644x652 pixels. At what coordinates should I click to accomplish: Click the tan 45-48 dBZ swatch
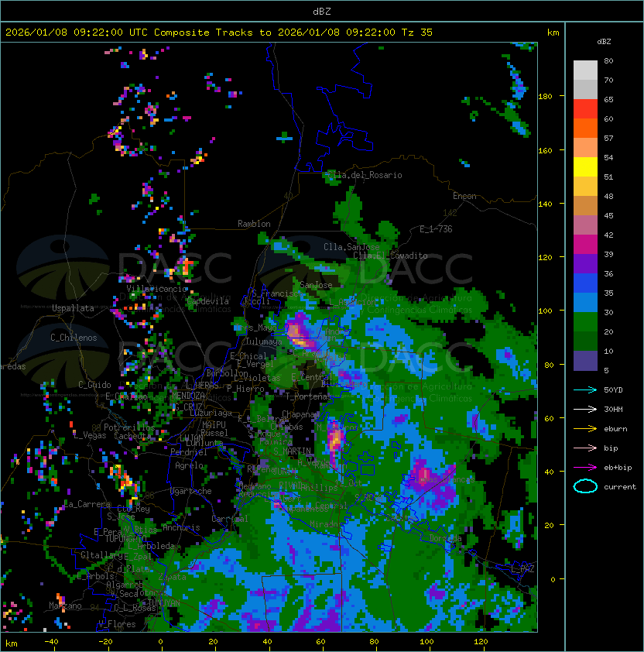(585, 206)
